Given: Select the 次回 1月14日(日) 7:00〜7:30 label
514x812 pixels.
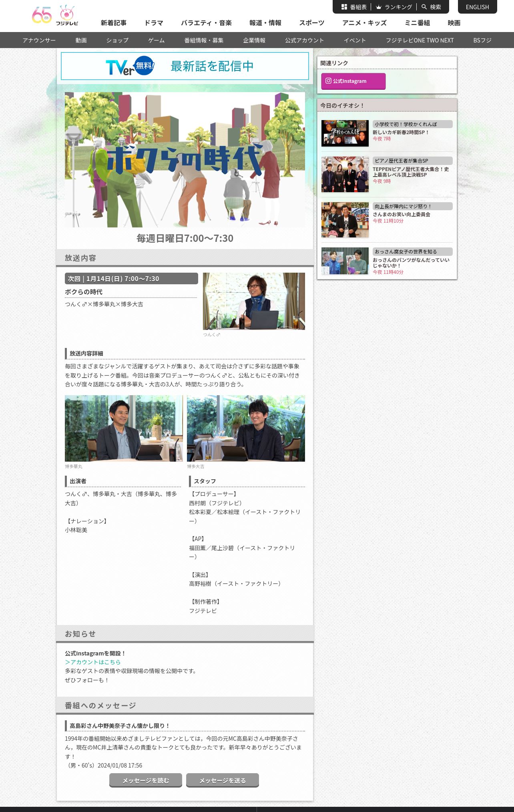Looking at the screenshot, I should (x=131, y=279).
